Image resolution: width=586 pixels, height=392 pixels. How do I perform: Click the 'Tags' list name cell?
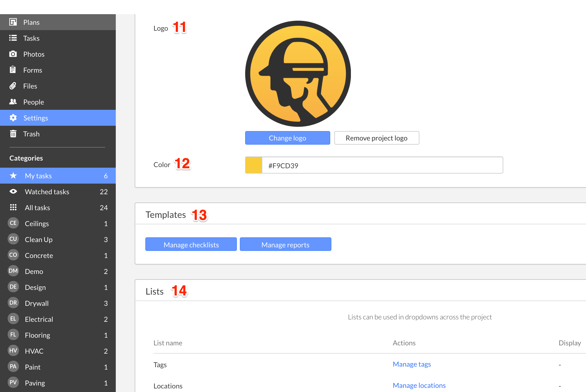coord(160,365)
